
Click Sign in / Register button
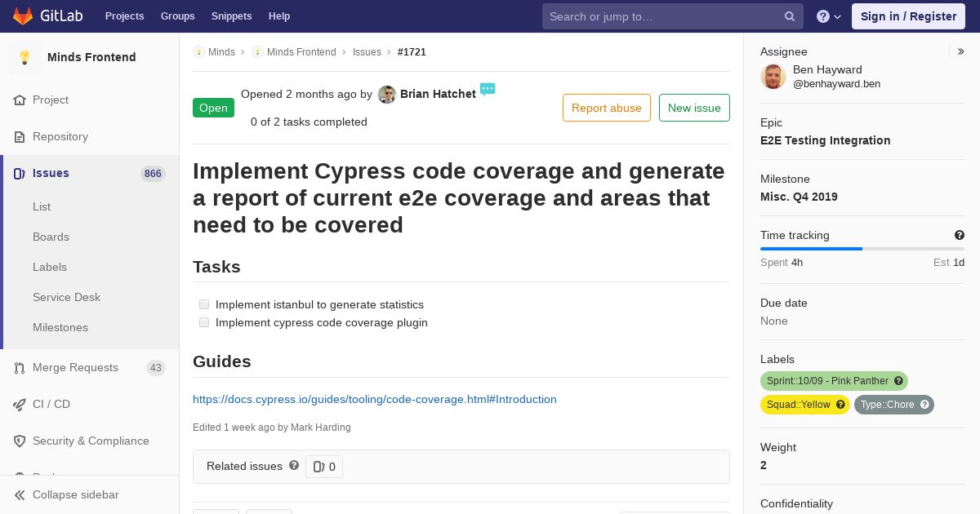[x=908, y=16]
